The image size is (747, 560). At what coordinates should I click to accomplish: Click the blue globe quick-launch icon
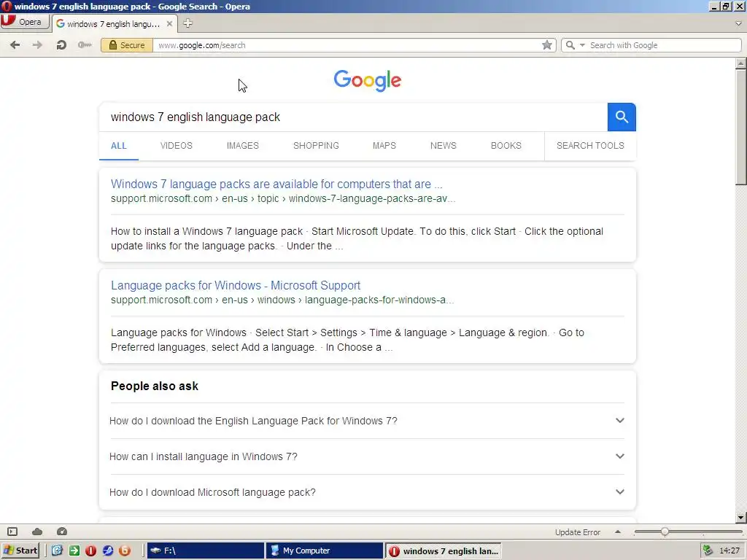108,551
